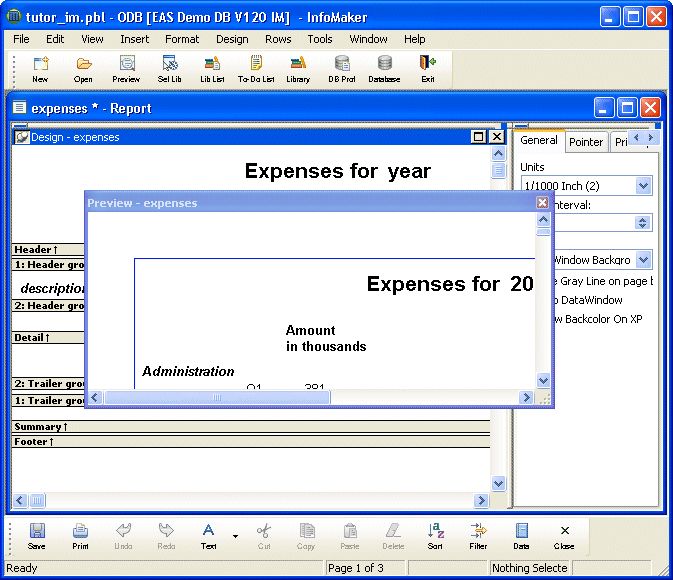Select the Footer band bar

click(x=251, y=441)
